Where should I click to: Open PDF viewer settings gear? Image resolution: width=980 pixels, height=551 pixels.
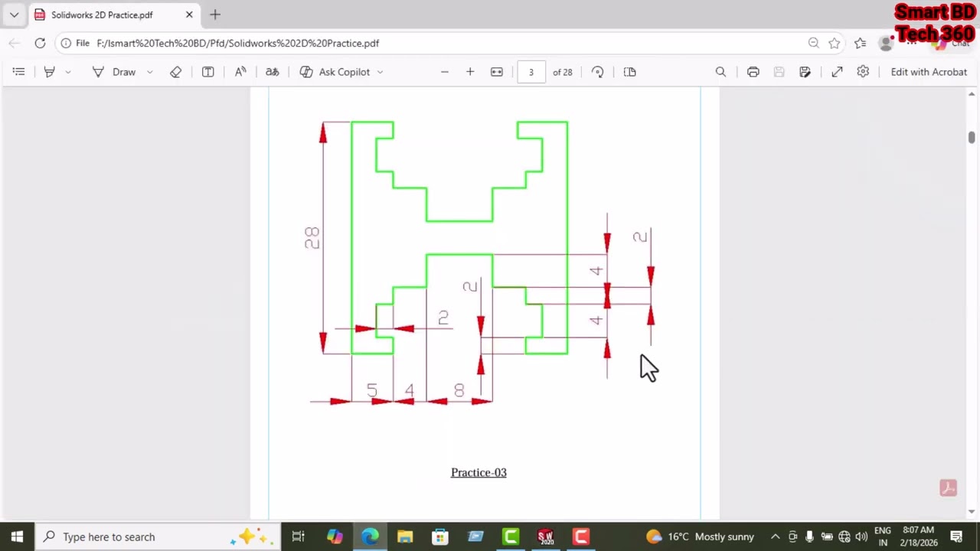click(863, 71)
